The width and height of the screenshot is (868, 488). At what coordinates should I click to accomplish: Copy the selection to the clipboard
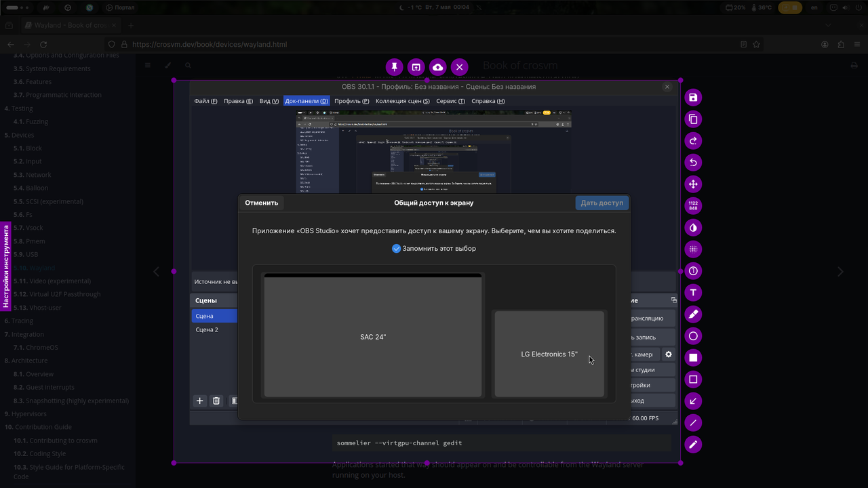[x=693, y=119]
